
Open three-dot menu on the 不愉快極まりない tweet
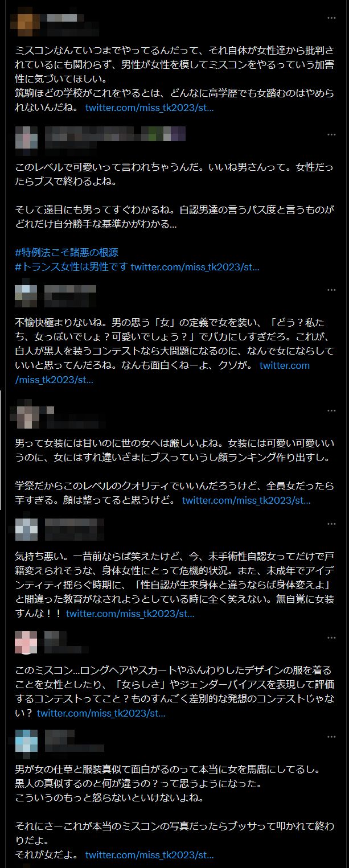pyautogui.click(x=332, y=290)
